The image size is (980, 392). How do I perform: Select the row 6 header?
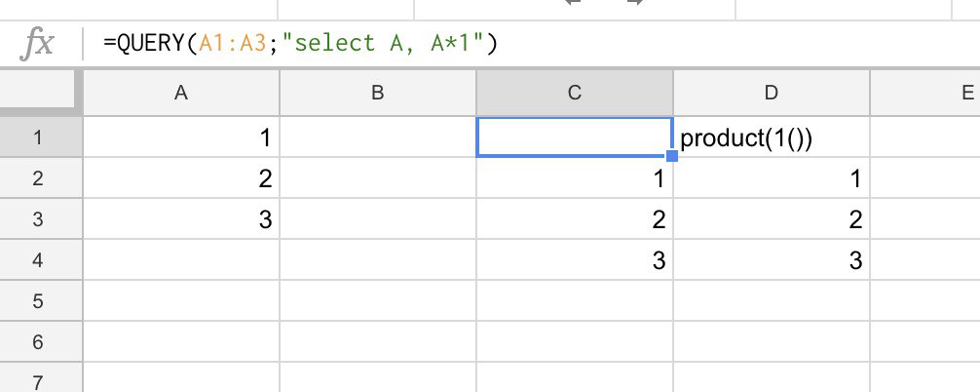tap(41, 342)
